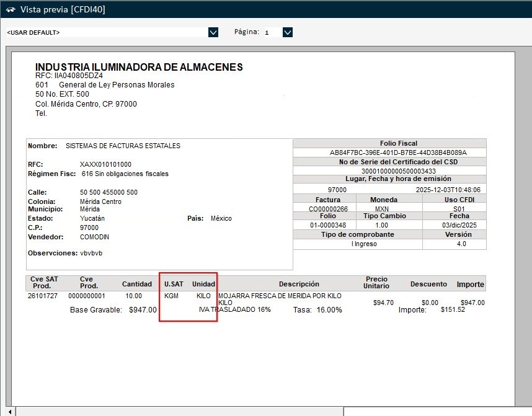Click the SAT product code 26101727
This screenshot has height=416, width=532.
point(44,296)
